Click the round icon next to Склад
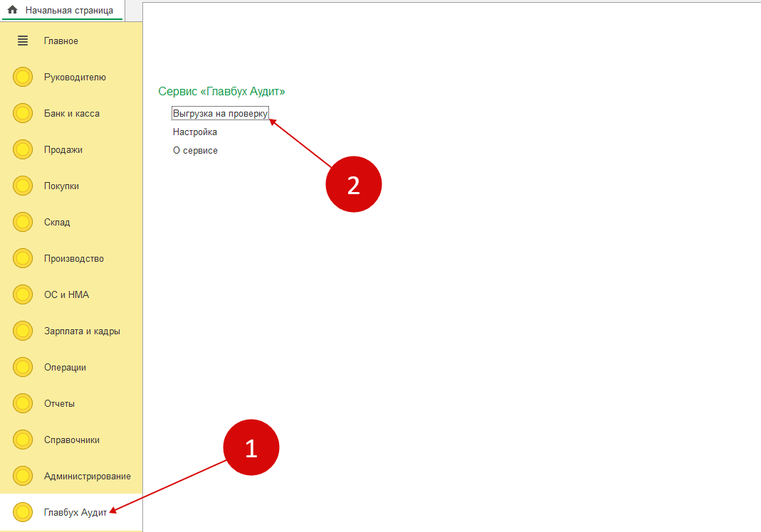 tap(23, 223)
